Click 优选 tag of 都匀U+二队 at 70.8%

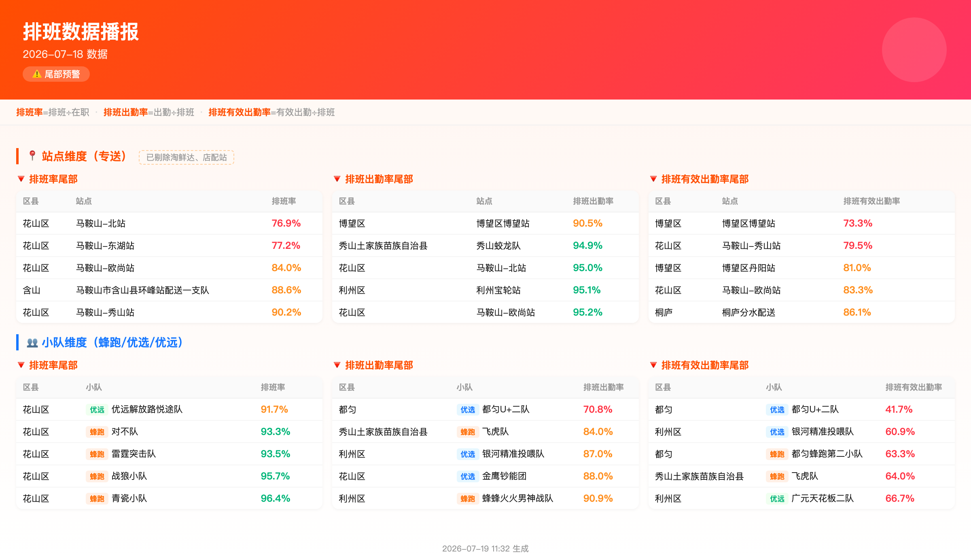click(x=468, y=409)
